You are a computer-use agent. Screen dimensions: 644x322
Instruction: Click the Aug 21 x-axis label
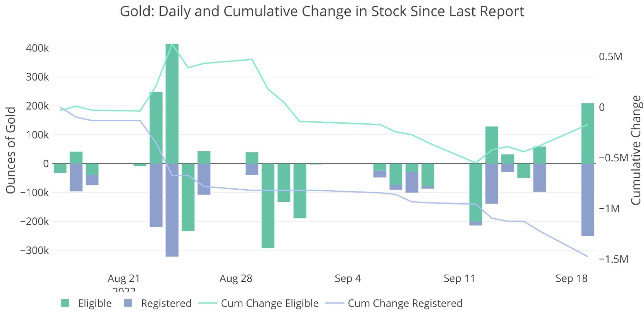124,278
